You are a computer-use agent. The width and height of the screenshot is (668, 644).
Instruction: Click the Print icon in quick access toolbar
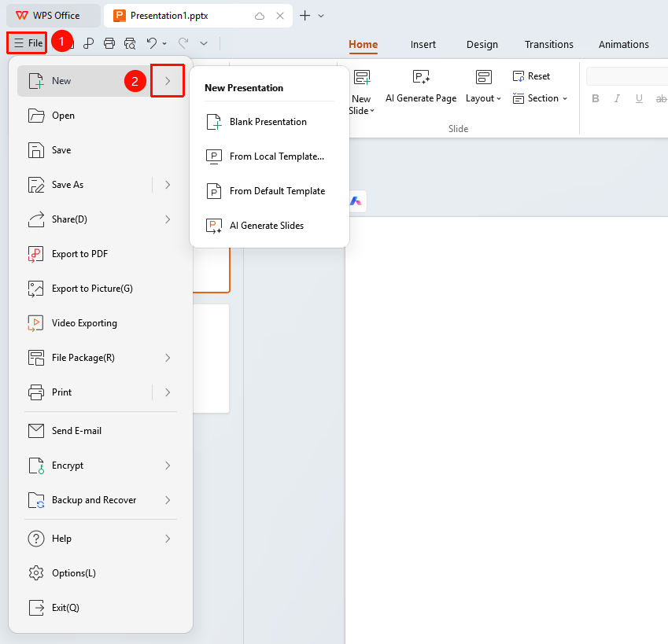[x=109, y=43]
